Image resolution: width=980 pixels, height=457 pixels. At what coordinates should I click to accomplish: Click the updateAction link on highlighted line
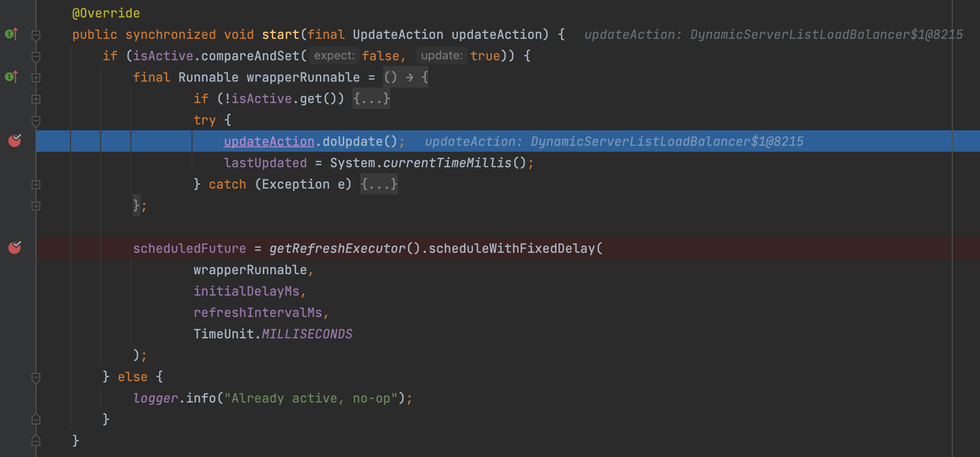point(269,141)
